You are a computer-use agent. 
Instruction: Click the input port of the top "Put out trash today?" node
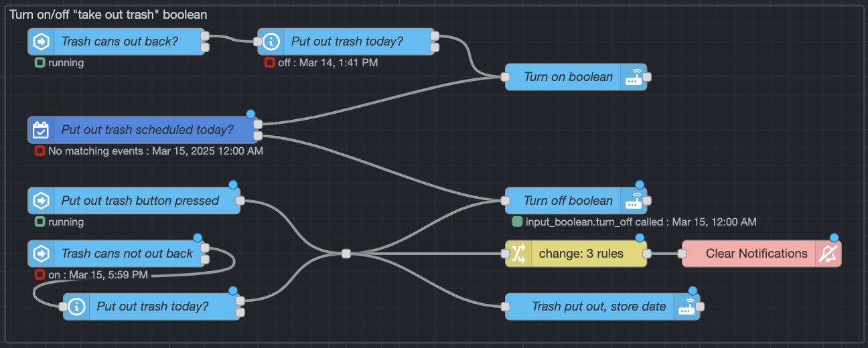point(258,41)
